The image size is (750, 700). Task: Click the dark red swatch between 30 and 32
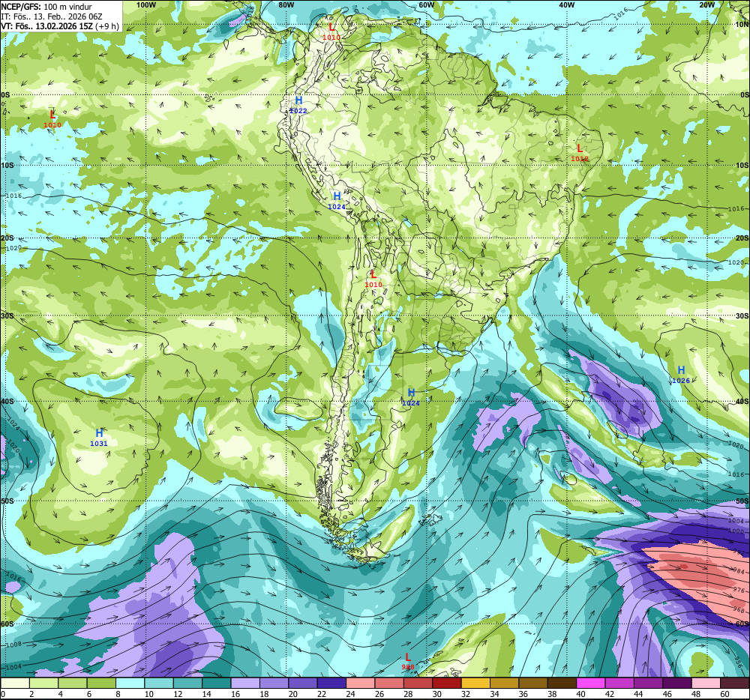pos(447,684)
